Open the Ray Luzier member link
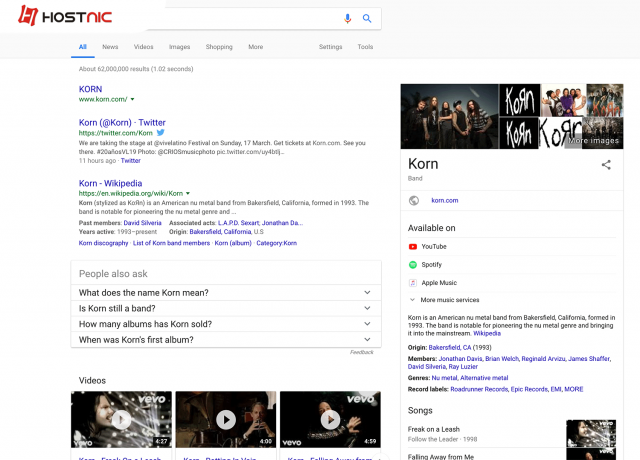Screen dimensions: 640x460 pyautogui.click(x=463, y=367)
